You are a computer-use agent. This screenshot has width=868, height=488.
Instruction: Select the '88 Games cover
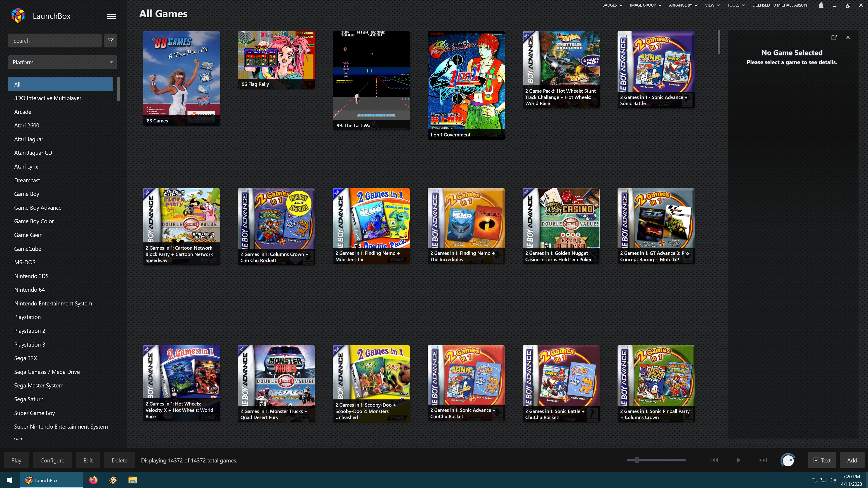point(181,78)
